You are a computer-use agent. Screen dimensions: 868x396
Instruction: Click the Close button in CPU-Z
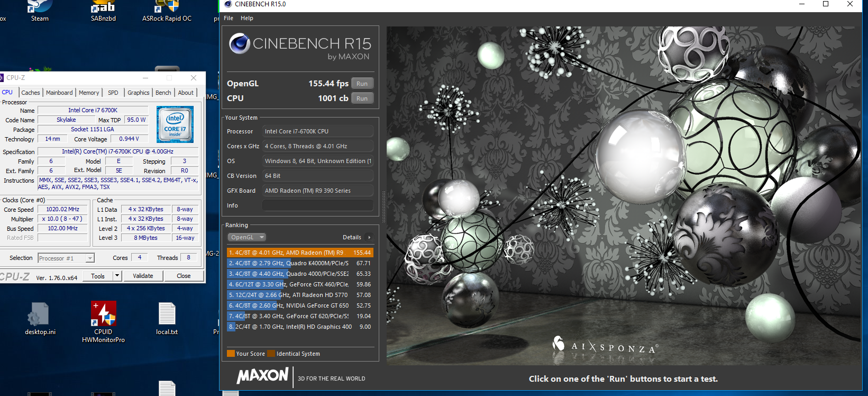pyautogui.click(x=184, y=276)
